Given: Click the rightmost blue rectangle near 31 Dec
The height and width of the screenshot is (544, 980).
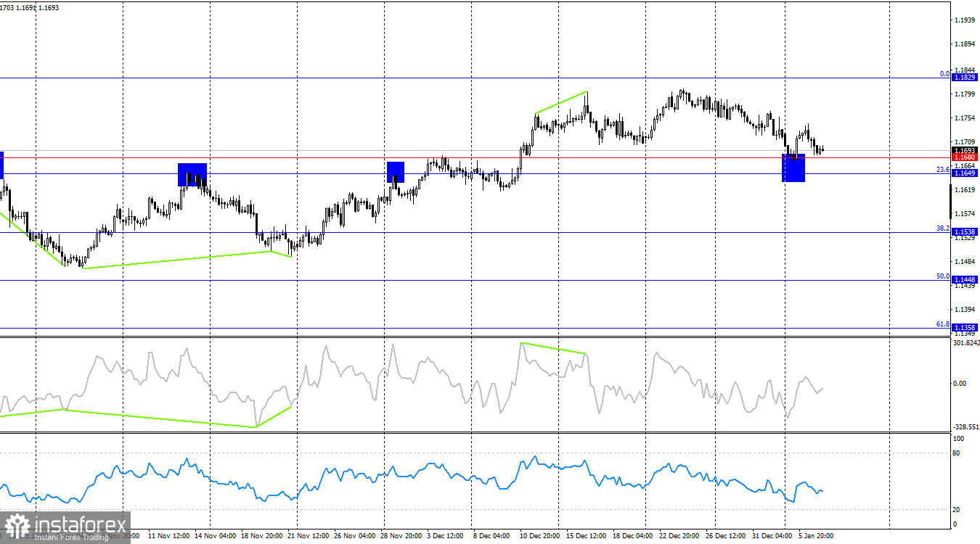Looking at the screenshot, I should pos(794,168).
